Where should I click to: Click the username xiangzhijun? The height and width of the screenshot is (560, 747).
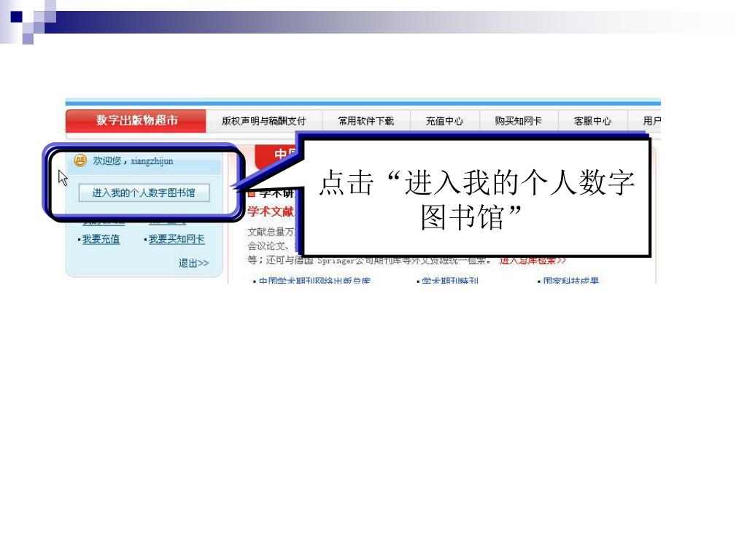[152, 161]
